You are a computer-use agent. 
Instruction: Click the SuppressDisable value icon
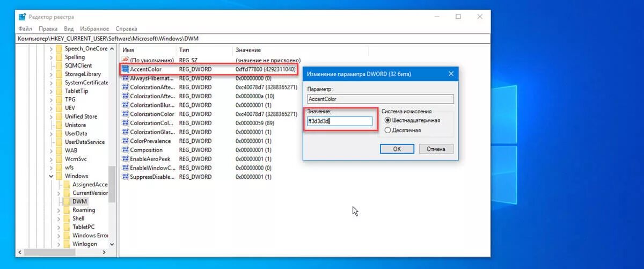[126, 177]
